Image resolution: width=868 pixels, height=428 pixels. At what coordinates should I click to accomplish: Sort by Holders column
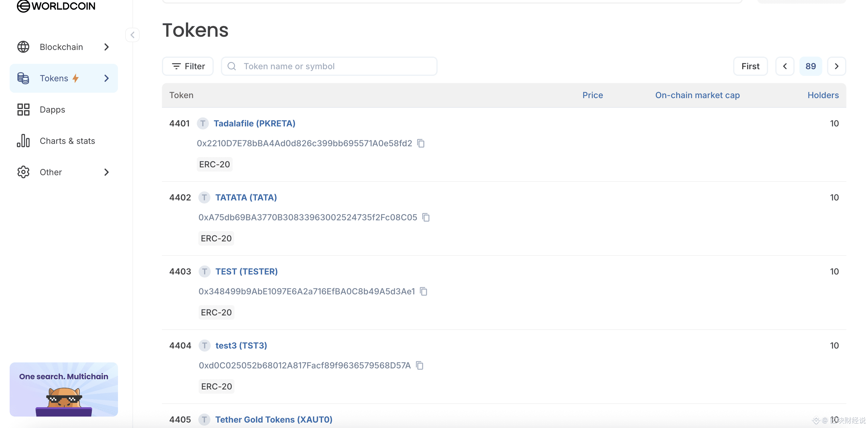[823, 95]
